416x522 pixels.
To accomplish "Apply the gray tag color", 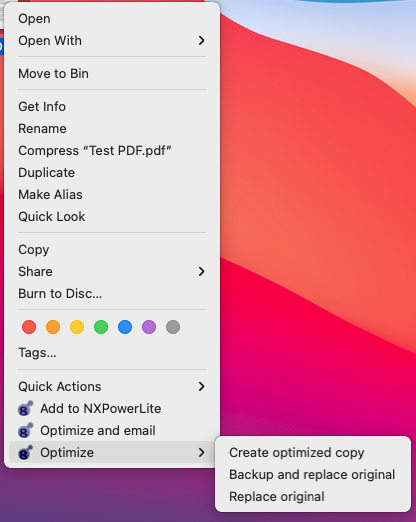I will pos(173,327).
